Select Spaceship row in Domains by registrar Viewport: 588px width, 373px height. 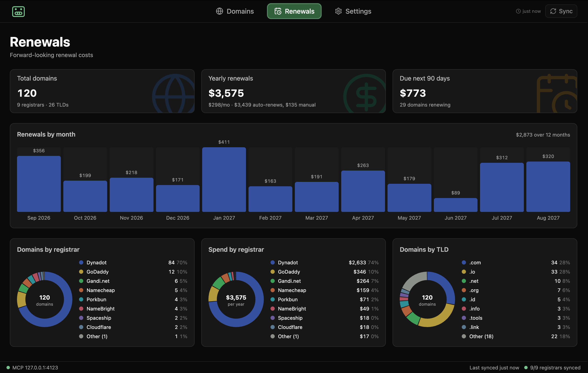pos(133,318)
